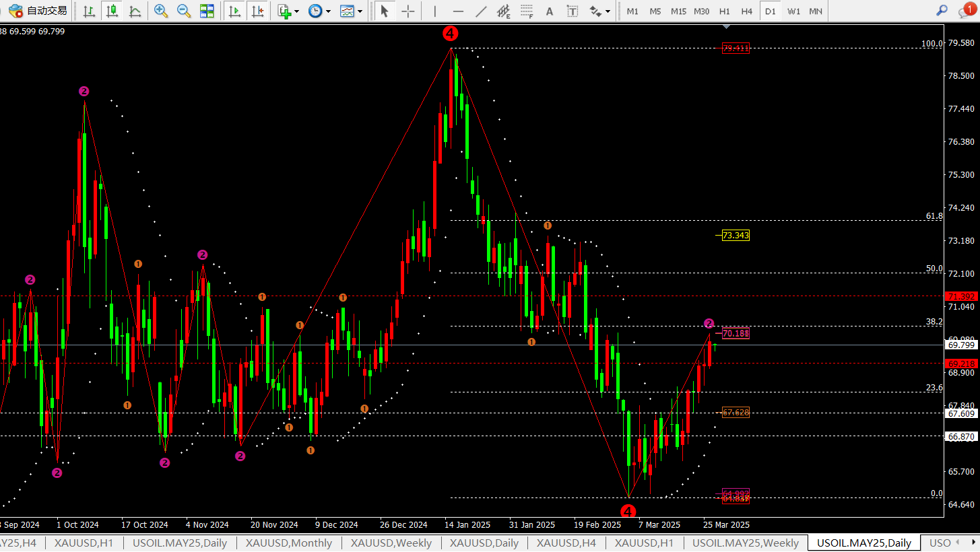Toggle the chart auto scroll button

[234, 11]
